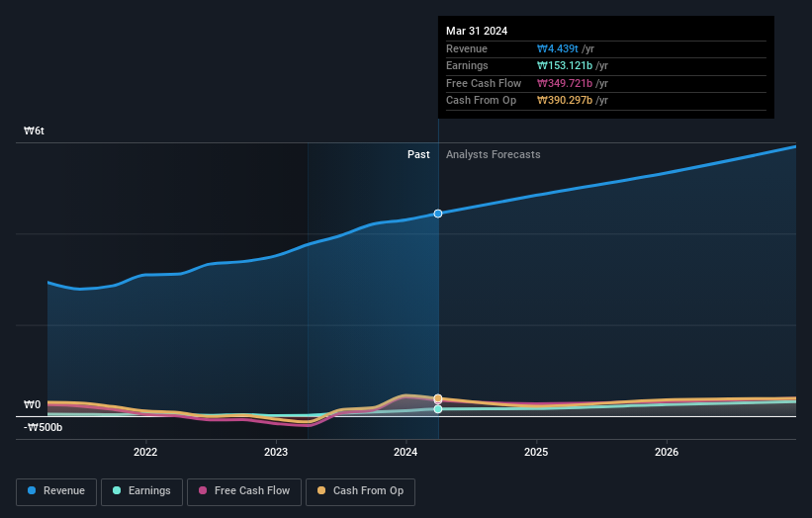Image resolution: width=812 pixels, height=518 pixels.
Task: Click the 2025 x-axis label
Action: (x=536, y=452)
